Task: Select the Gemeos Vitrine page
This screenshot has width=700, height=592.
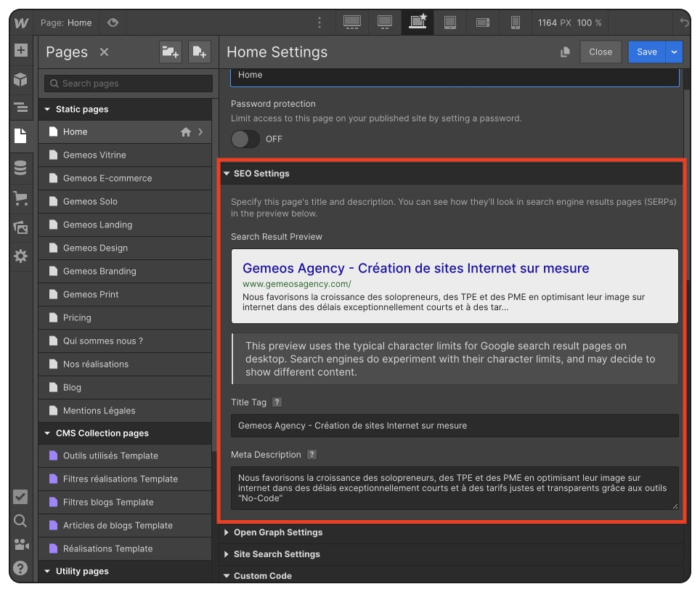Action: 125,155
